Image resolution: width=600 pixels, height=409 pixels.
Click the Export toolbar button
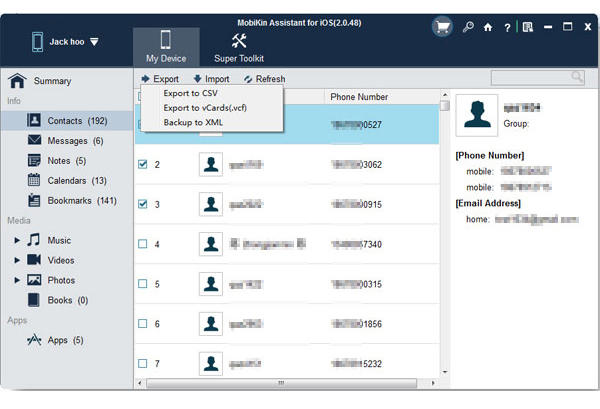point(160,79)
